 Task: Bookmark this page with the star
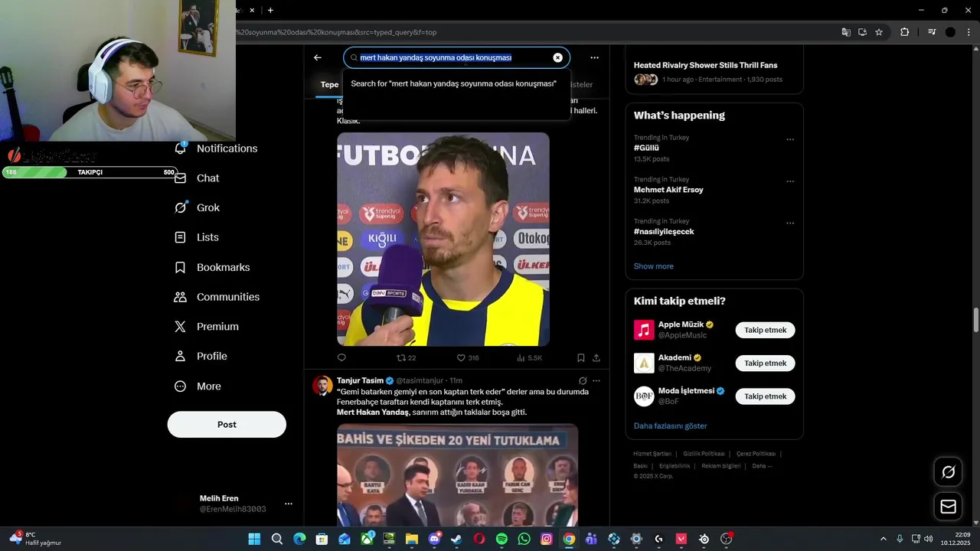tap(879, 32)
